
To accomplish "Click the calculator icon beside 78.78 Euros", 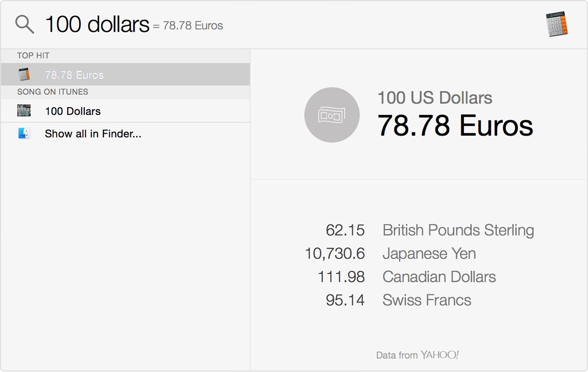I will pos(24,75).
